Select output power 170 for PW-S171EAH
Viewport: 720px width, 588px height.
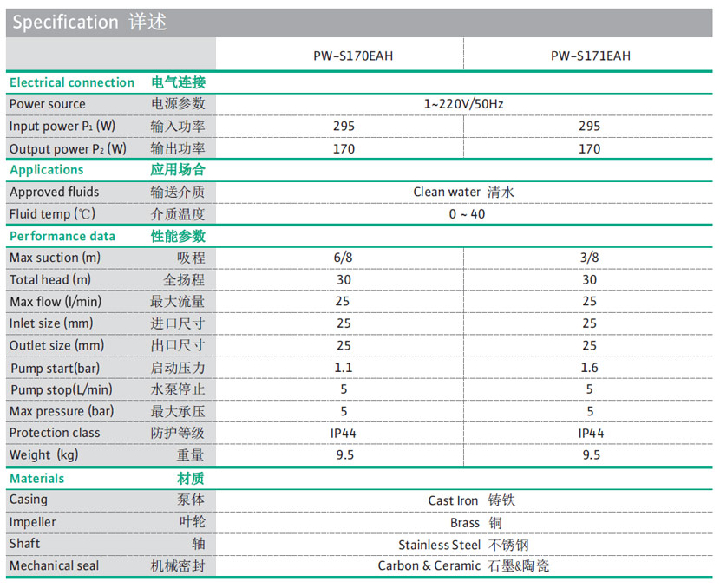590,149
